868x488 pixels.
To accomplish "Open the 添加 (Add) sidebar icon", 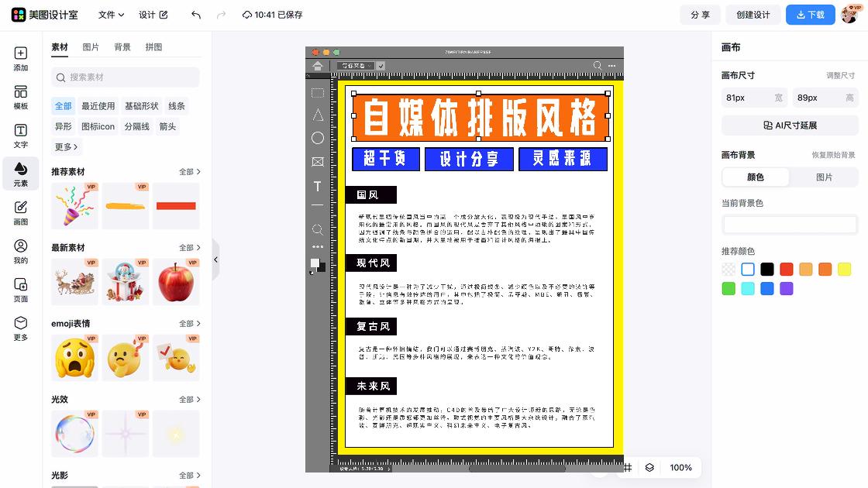I will [x=20, y=59].
